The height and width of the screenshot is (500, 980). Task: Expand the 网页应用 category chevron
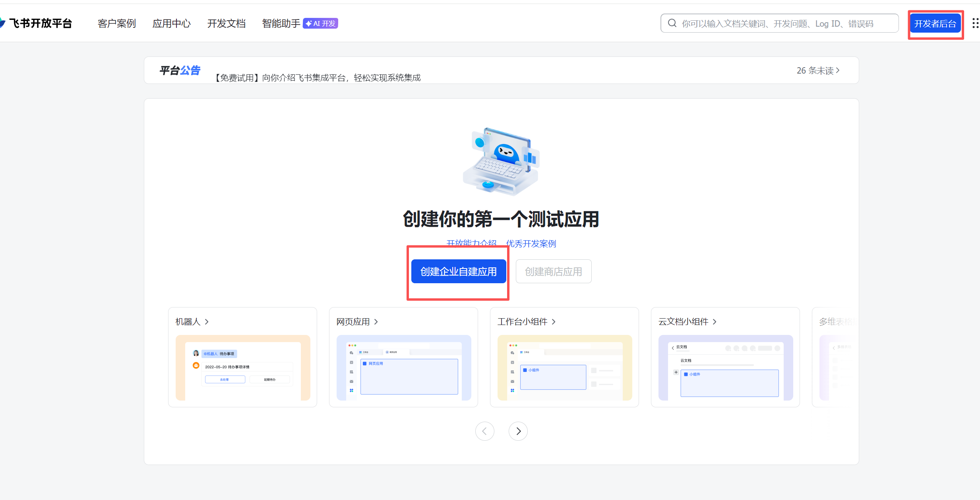[x=376, y=322]
